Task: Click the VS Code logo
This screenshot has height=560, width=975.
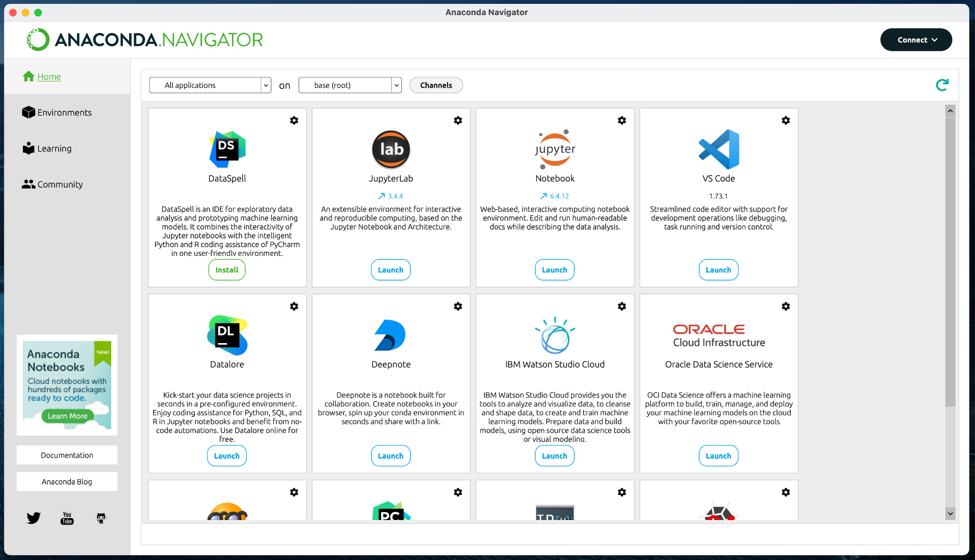Action: point(719,149)
